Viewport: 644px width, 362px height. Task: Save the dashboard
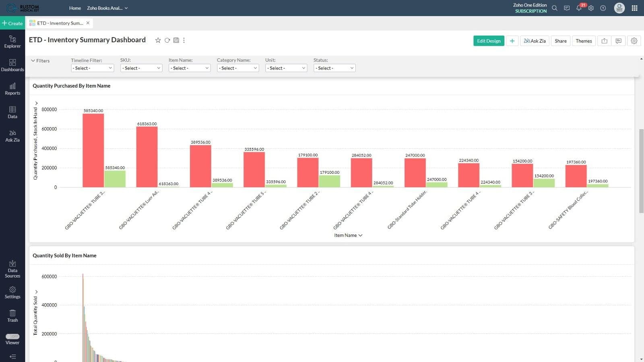coord(176,40)
